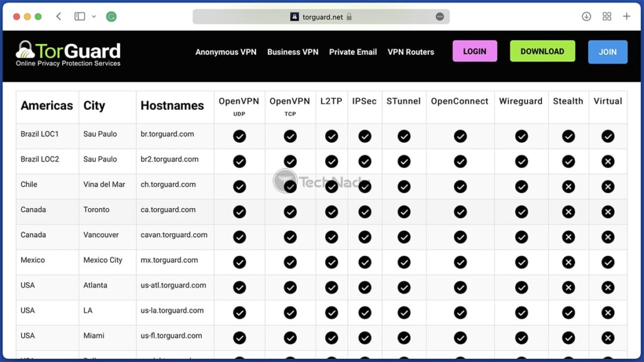Open the VPN Routers menu item
This screenshot has width=644, height=362.
coord(411,52)
